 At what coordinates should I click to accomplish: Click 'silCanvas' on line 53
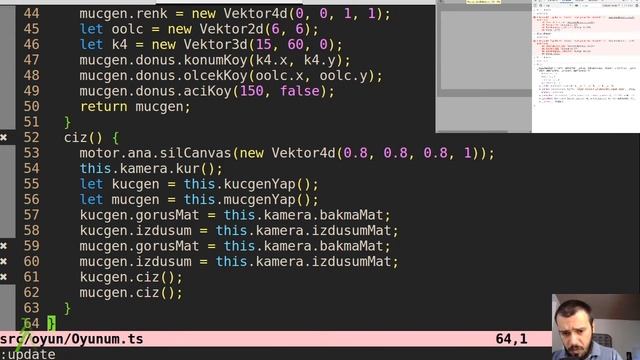pos(195,153)
